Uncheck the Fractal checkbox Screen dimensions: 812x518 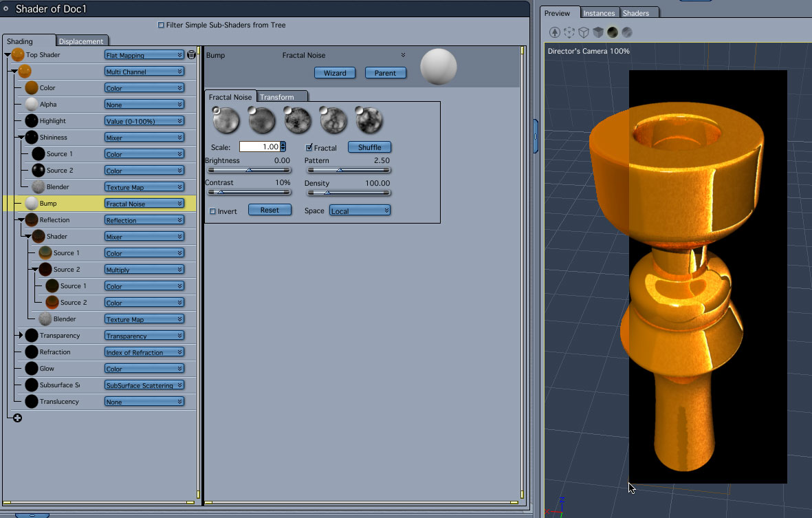[x=309, y=147]
